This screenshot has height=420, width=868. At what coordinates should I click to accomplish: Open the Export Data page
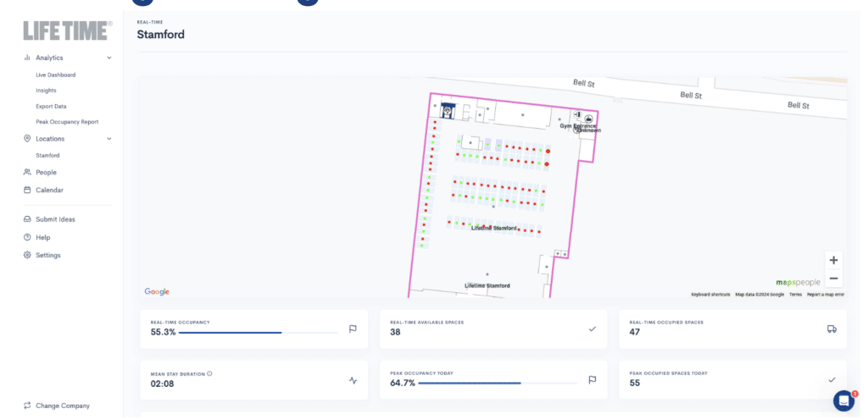click(x=51, y=106)
